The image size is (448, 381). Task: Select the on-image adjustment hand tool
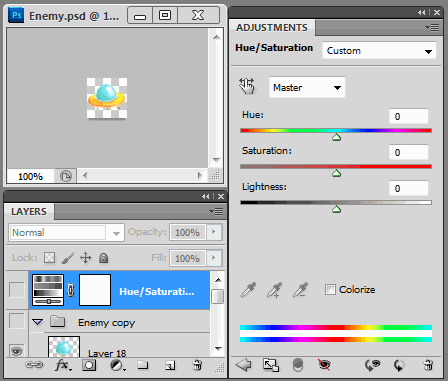pos(247,86)
